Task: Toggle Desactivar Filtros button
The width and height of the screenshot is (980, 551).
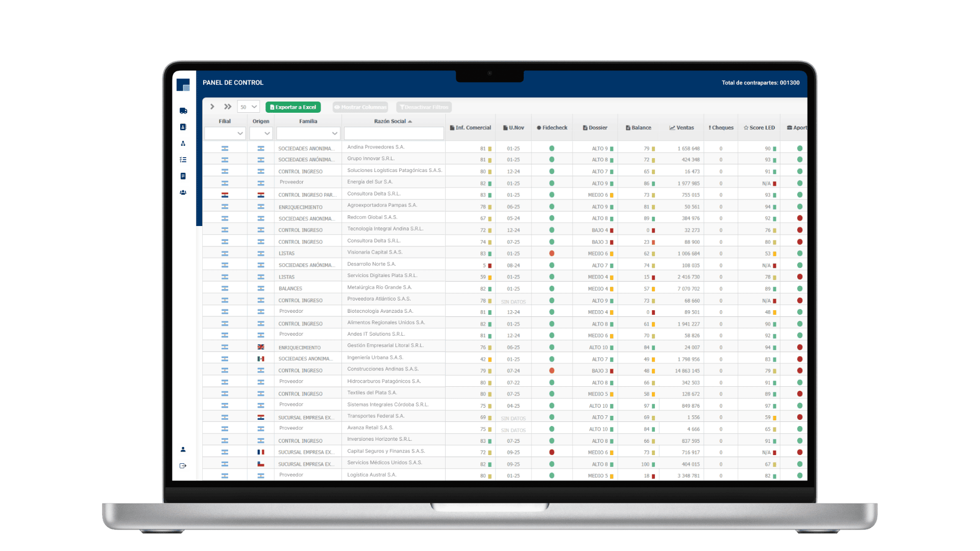Action: point(424,107)
